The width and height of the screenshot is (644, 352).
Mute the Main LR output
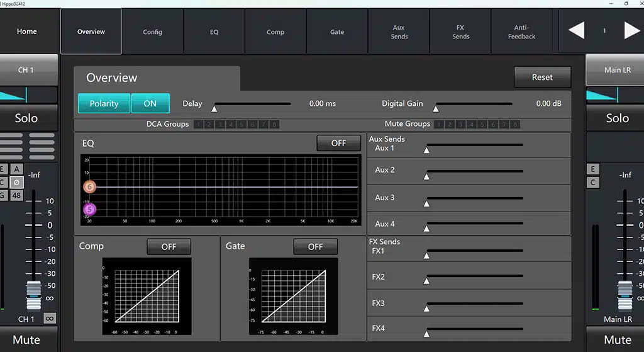coord(615,339)
